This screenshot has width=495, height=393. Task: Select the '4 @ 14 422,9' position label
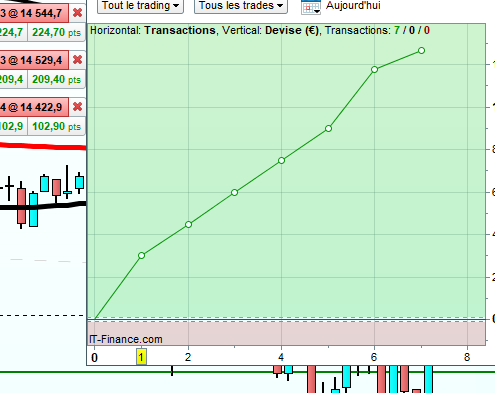[34, 107]
